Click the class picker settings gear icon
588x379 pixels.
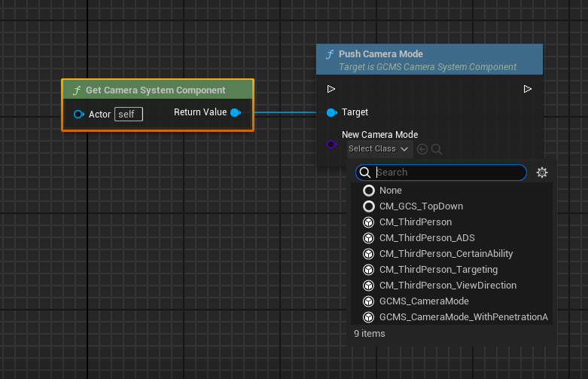[x=542, y=173]
